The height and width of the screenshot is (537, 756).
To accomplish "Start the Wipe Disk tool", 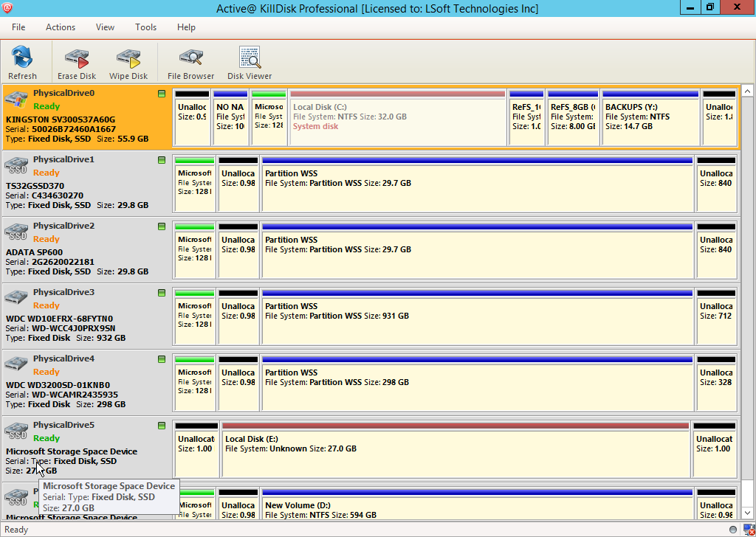I will (128, 63).
